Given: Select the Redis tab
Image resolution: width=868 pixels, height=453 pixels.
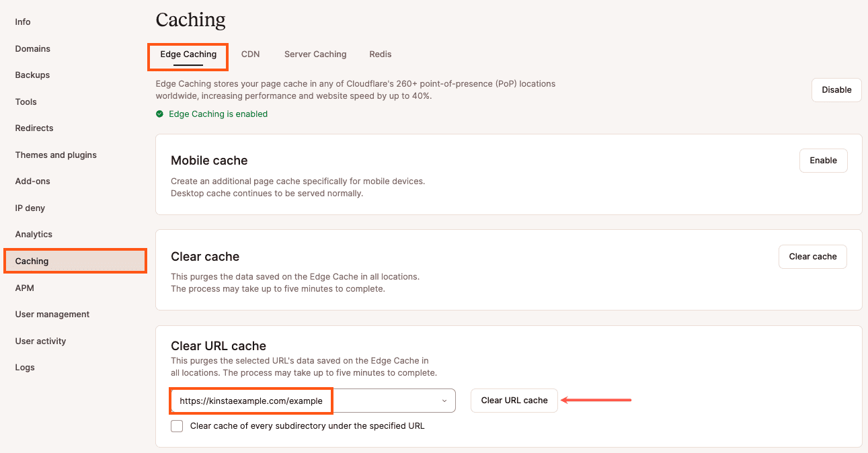Looking at the screenshot, I should click(x=380, y=54).
